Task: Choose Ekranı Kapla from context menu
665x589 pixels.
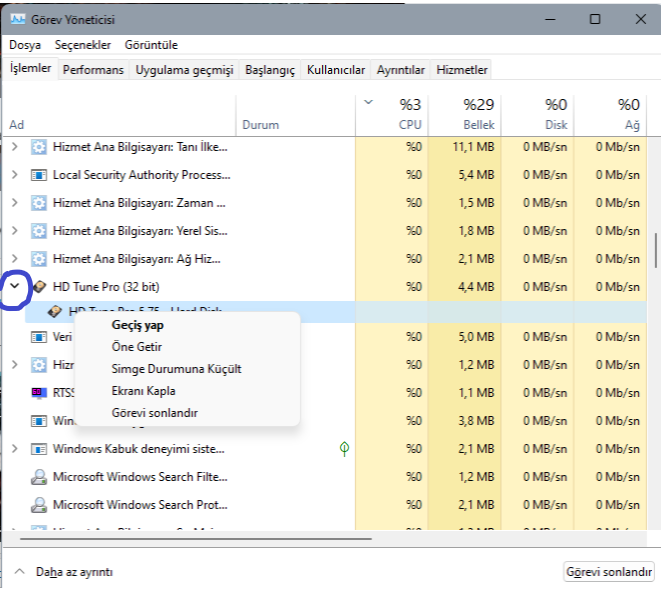Action: 187,391
